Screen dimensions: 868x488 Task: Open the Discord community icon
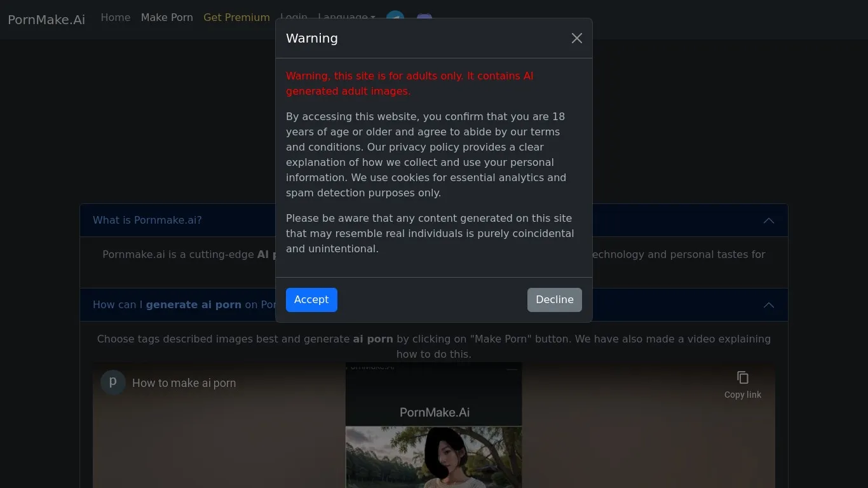(424, 18)
